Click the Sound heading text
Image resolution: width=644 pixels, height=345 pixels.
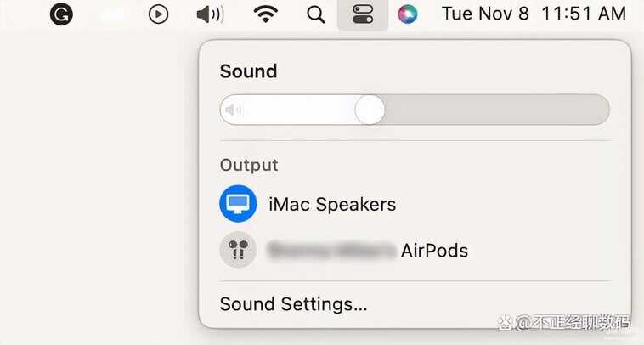click(x=248, y=71)
